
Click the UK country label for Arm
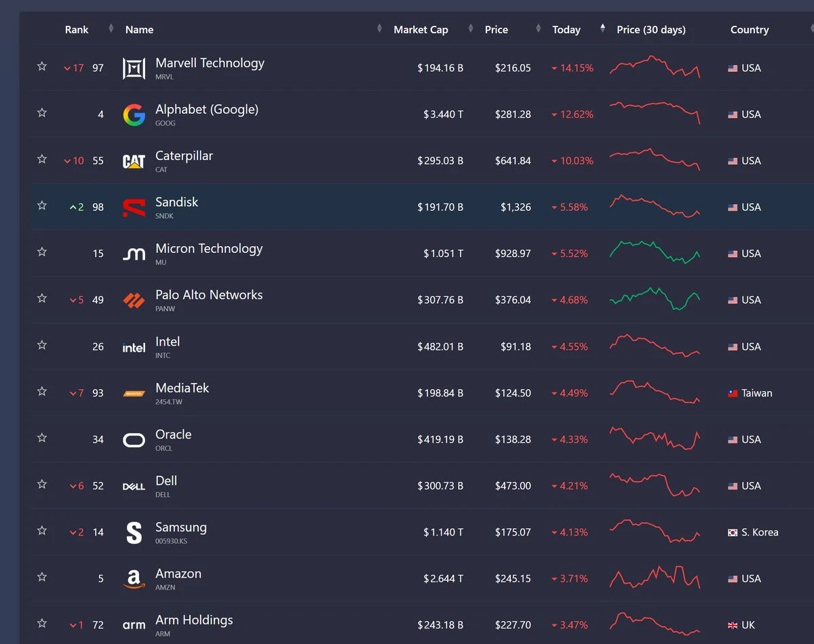(748, 626)
